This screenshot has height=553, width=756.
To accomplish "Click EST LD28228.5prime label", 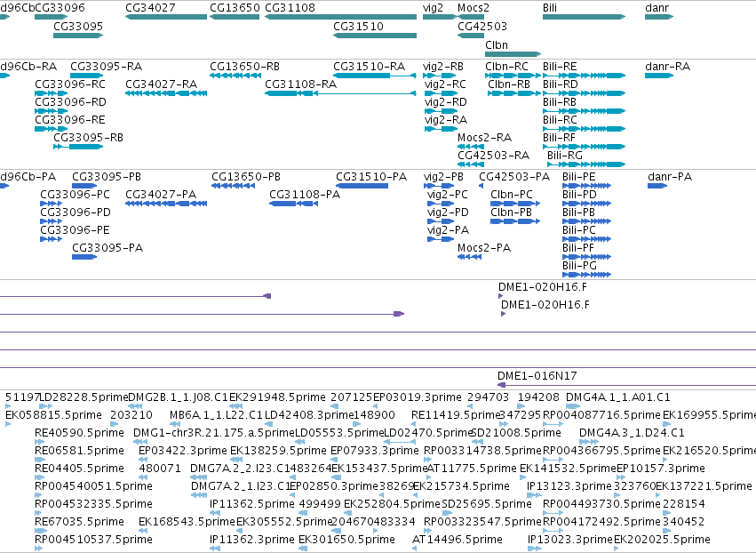I will [x=84, y=397].
